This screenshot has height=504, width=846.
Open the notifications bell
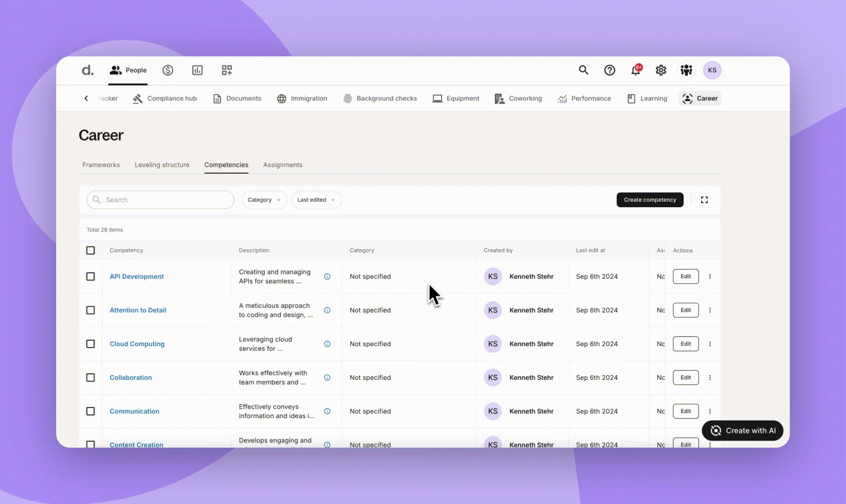tap(636, 70)
